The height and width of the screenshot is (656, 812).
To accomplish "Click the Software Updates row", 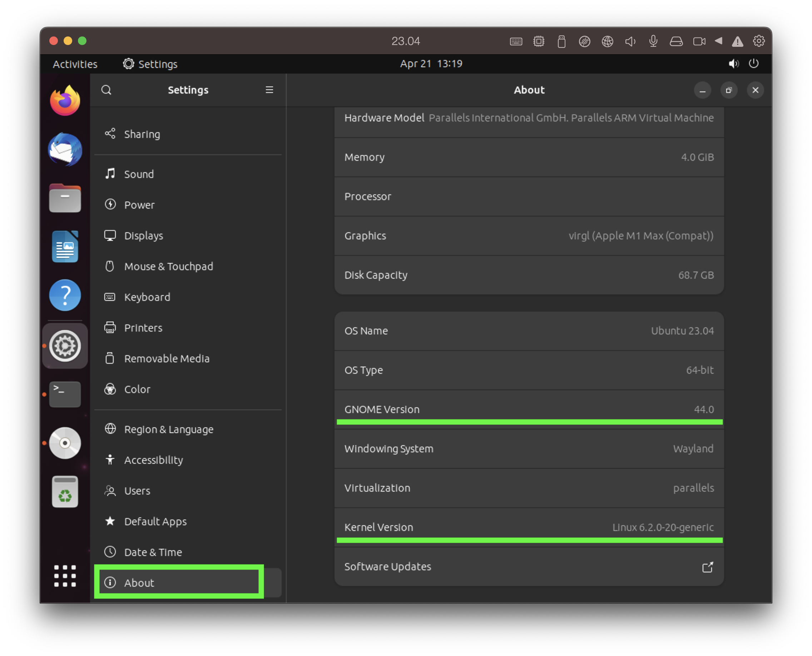I will pyautogui.click(x=529, y=567).
